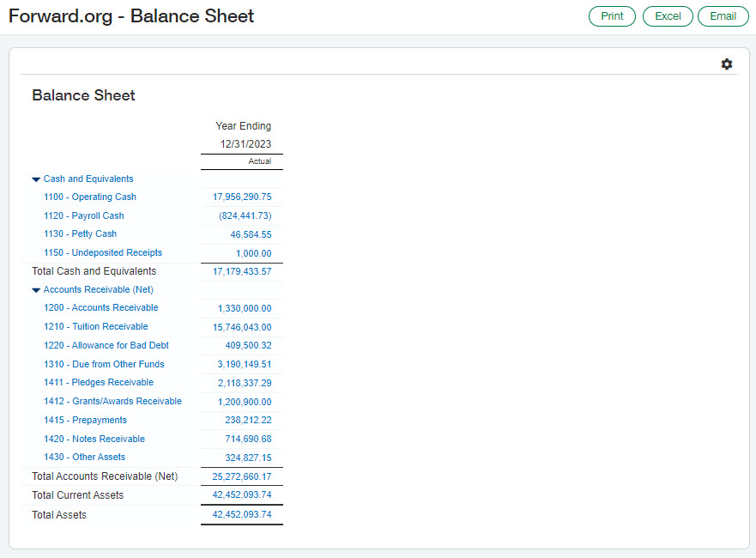Open the 1430 - Other Assets account
This screenshot has width=756, height=558.
coord(85,458)
